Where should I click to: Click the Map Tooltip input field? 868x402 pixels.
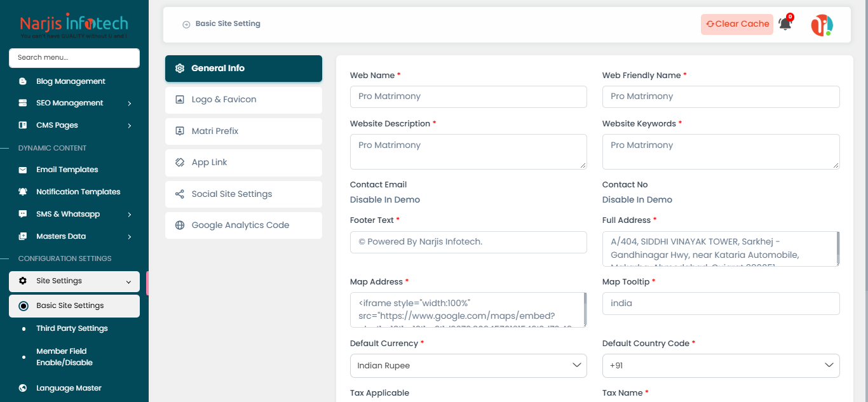click(721, 304)
